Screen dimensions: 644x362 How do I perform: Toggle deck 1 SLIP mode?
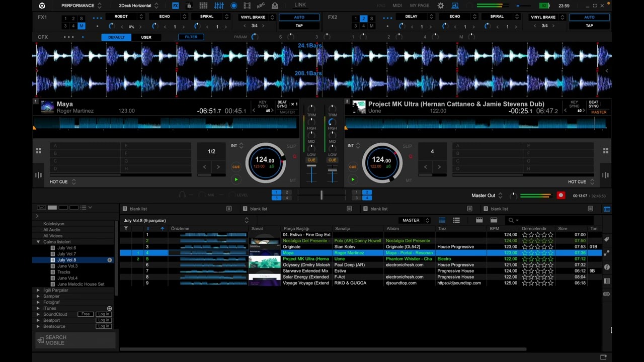click(291, 146)
